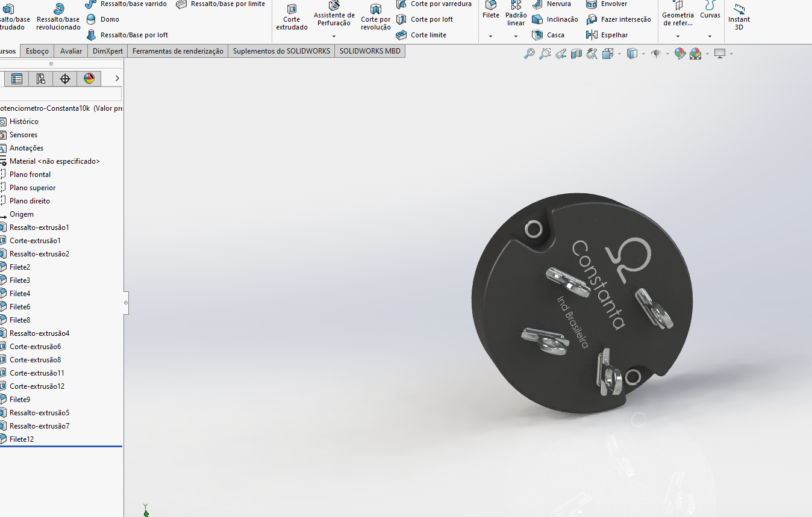Select Filete12 feature
The height and width of the screenshot is (517, 812).
tap(22, 439)
